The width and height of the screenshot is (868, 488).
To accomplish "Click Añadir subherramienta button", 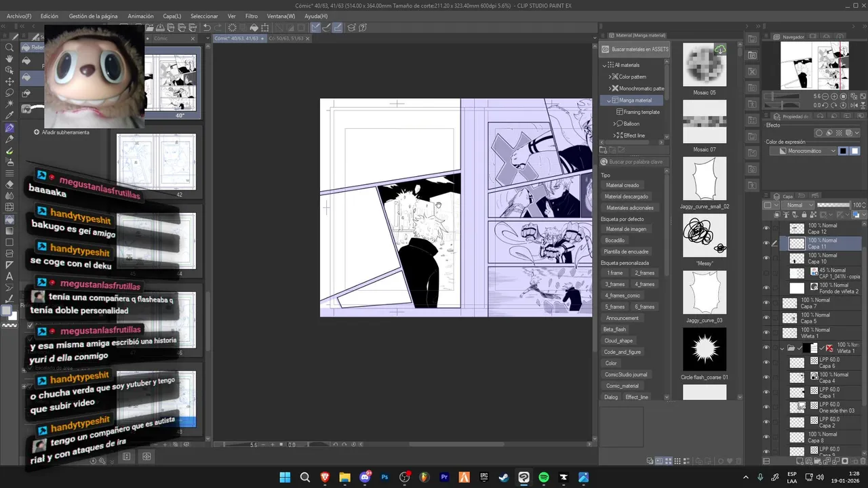I will (61, 132).
